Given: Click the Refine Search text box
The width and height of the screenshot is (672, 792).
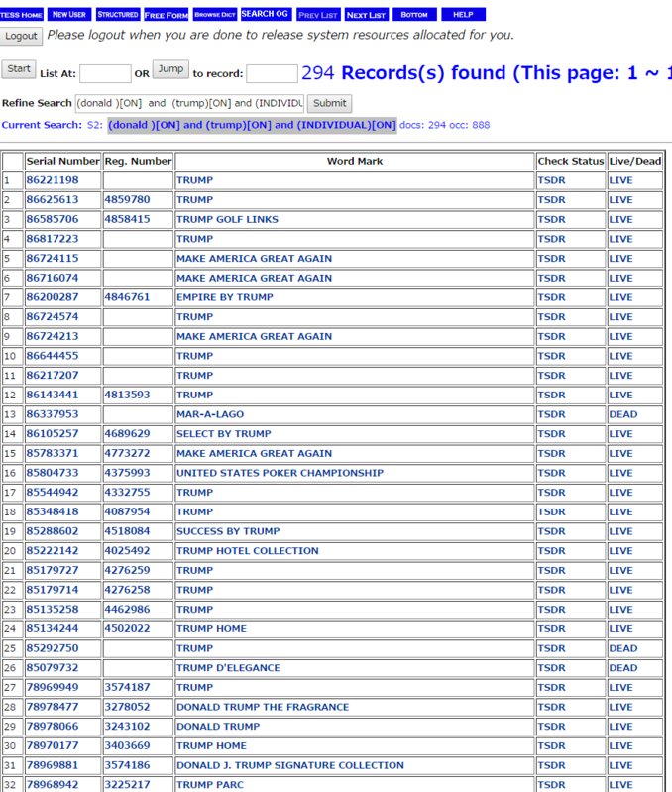Looking at the screenshot, I should point(190,103).
